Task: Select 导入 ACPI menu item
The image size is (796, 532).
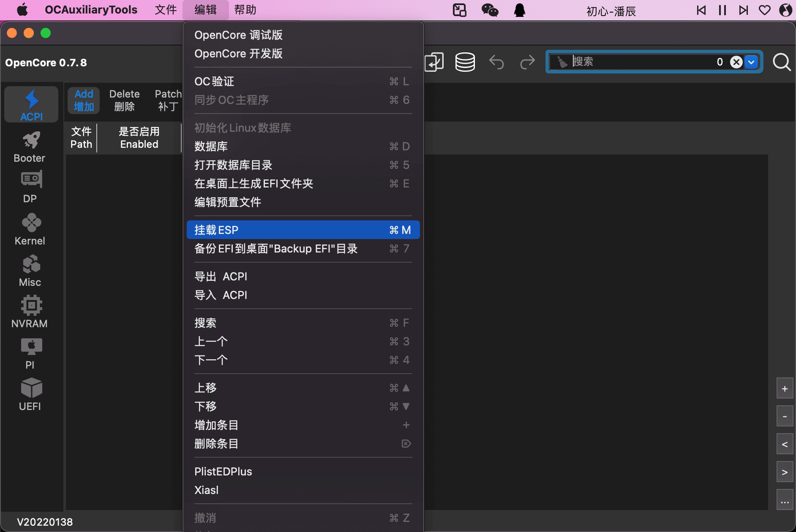Action: 303,295
